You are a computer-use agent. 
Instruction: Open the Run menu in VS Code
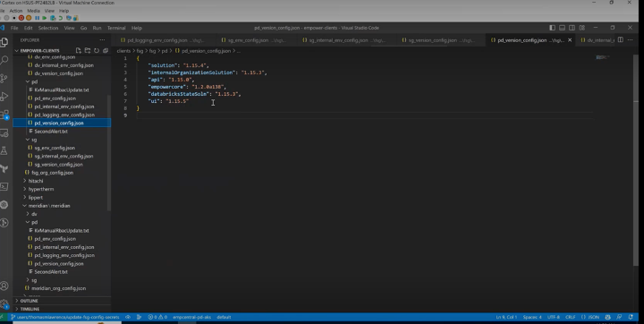(x=97, y=28)
